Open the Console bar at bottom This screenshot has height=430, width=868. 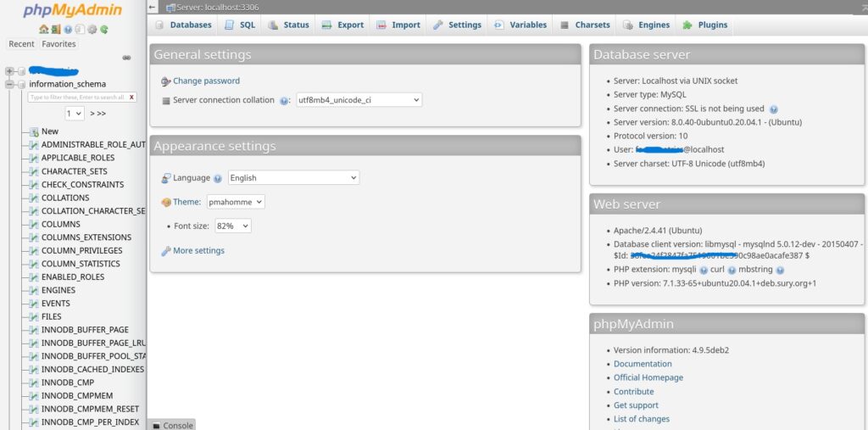(x=172, y=425)
